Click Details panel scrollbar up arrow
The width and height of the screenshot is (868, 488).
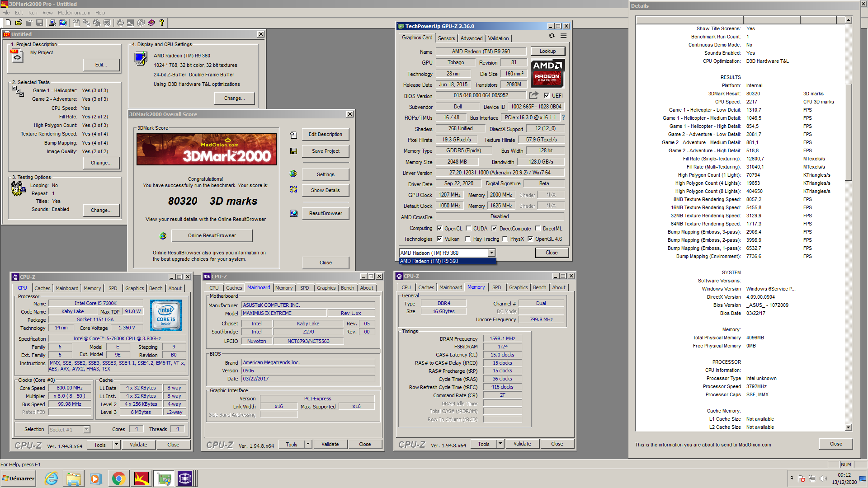click(x=848, y=20)
